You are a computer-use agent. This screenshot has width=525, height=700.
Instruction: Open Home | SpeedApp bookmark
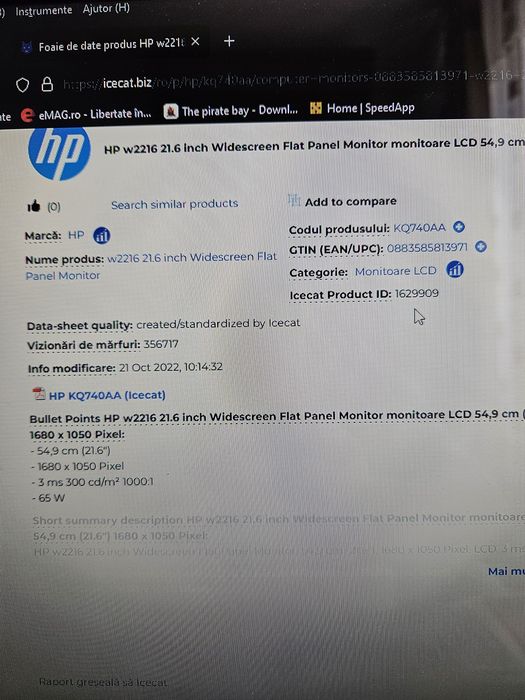[362, 108]
